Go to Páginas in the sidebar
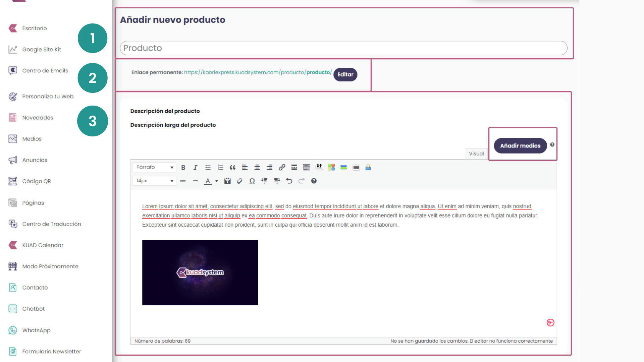Image resolution: width=644 pixels, height=362 pixels. pyautogui.click(x=33, y=203)
